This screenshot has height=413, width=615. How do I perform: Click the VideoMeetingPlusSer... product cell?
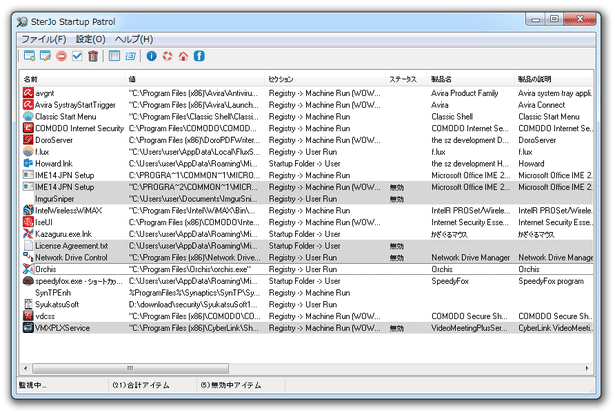pyautogui.click(x=469, y=328)
